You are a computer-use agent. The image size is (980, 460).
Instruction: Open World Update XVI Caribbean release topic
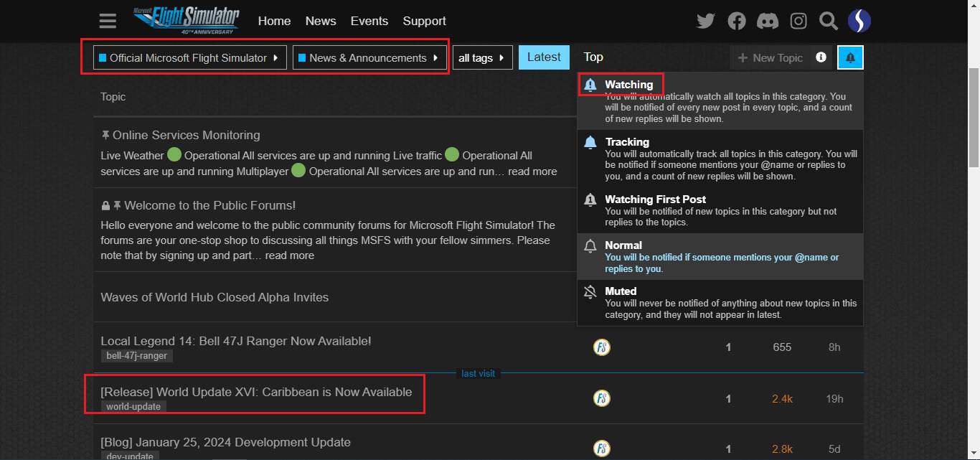click(256, 392)
